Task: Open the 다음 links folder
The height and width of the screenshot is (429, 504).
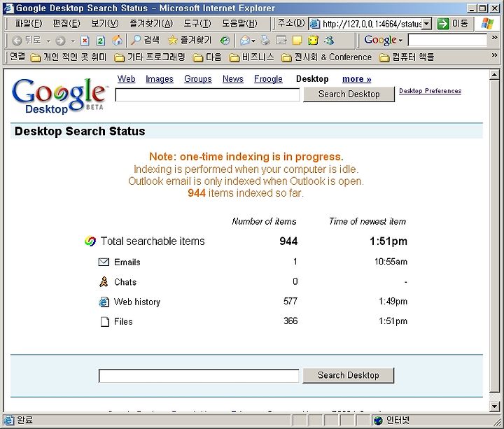Action: tap(207, 57)
